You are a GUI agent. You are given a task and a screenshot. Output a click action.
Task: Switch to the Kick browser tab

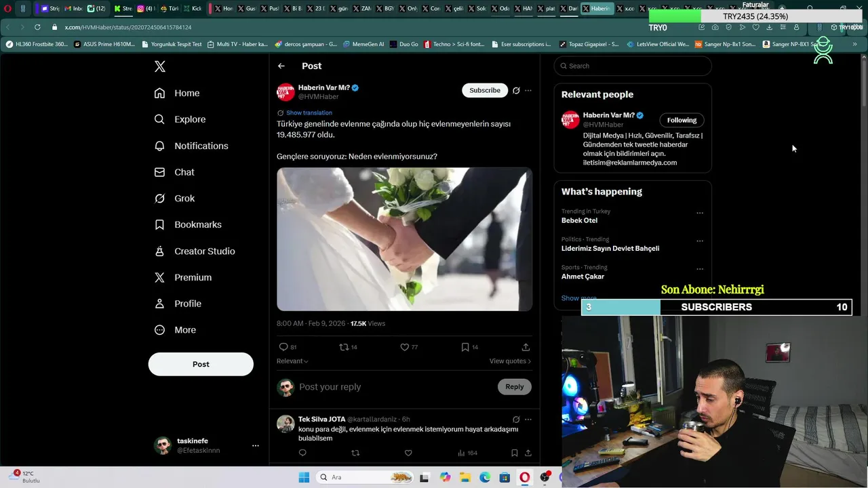[x=193, y=9]
